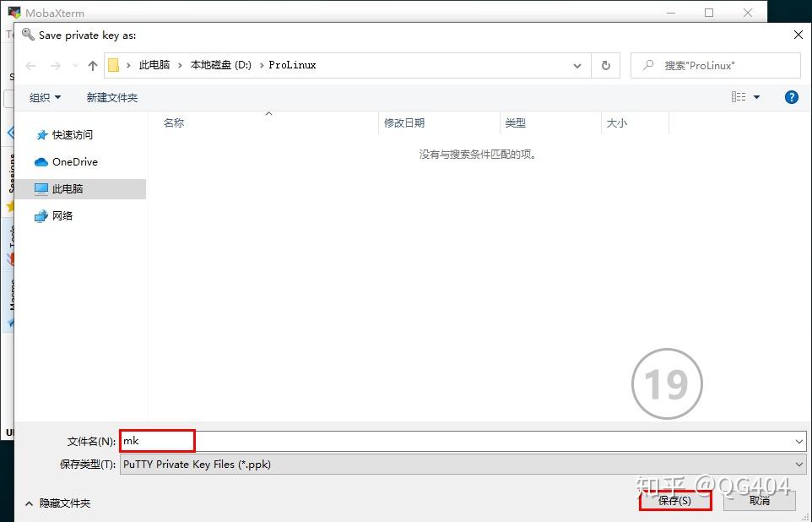Click the back navigation arrow

(x=31, y=66)
